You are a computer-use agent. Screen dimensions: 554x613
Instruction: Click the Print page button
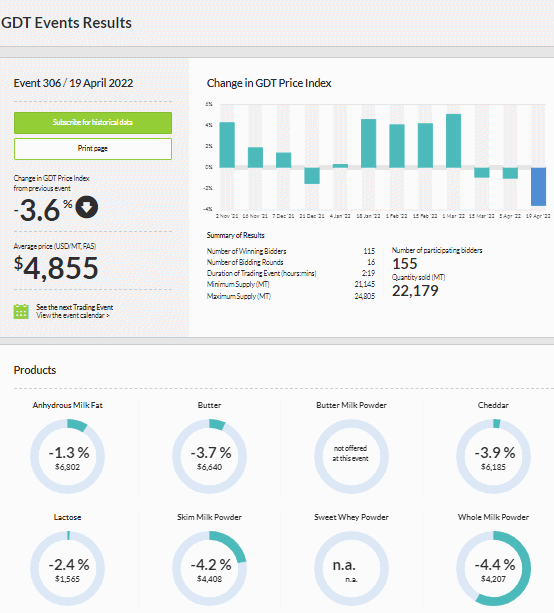click(x=93, y=149)
